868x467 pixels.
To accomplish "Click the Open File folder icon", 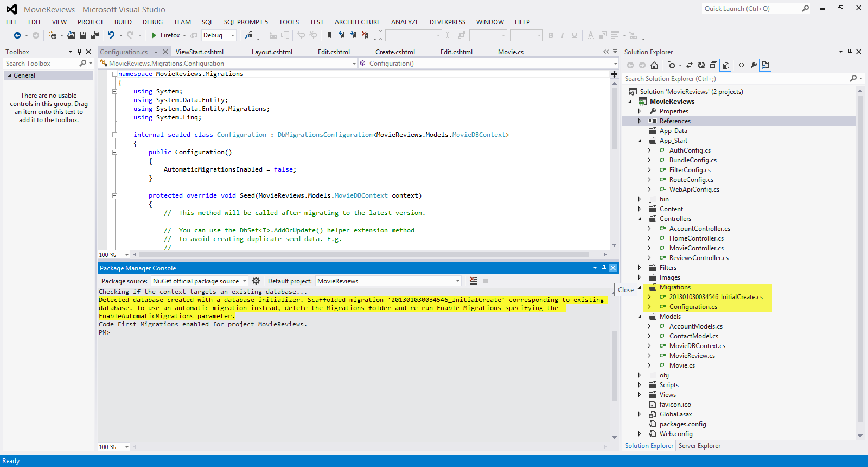I will pyautogui.click(x=71, y=35).
